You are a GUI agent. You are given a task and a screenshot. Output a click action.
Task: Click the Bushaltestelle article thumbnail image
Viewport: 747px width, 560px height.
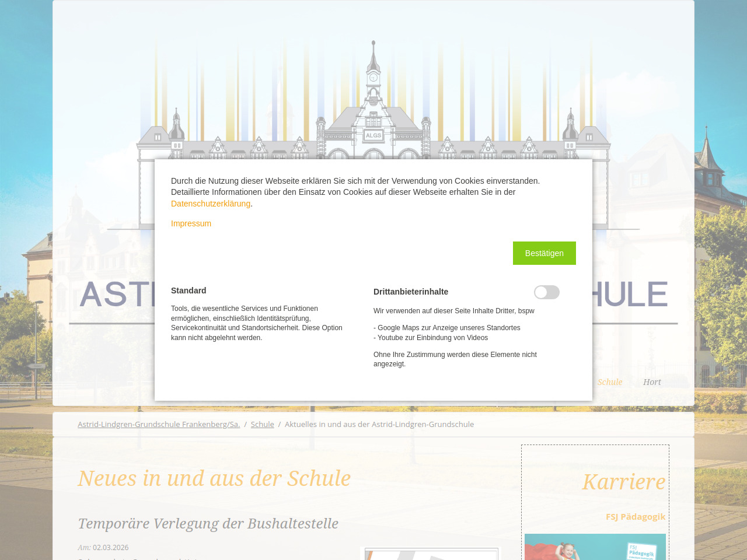click(x=431, y=554)
